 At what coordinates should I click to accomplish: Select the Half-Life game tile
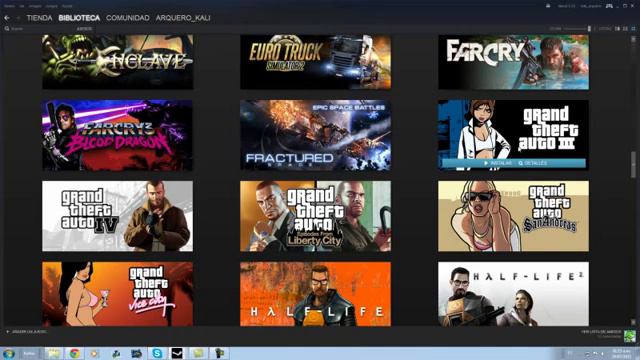pos(316,294)
